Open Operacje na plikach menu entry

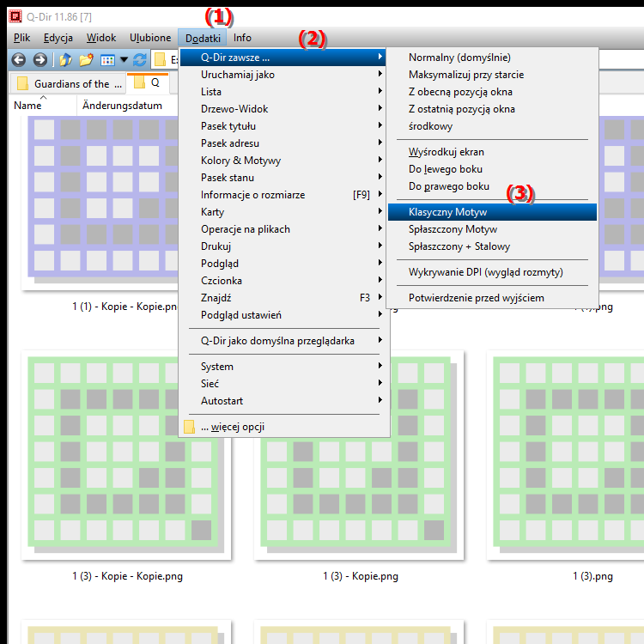[283, 229]
